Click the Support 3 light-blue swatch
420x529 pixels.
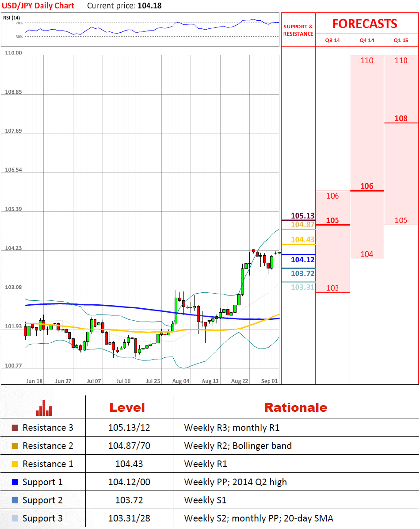tap(15, 518)
